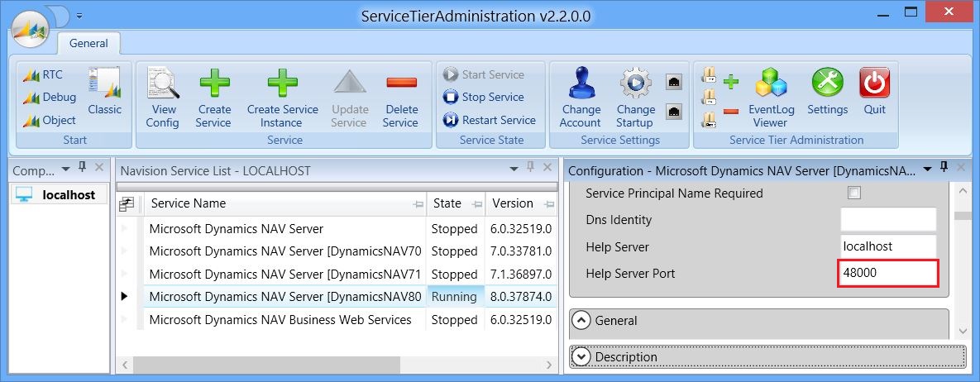Screen dimensions: 980x382
Task: Open the application orb menu button
Action: coord(31,28)
